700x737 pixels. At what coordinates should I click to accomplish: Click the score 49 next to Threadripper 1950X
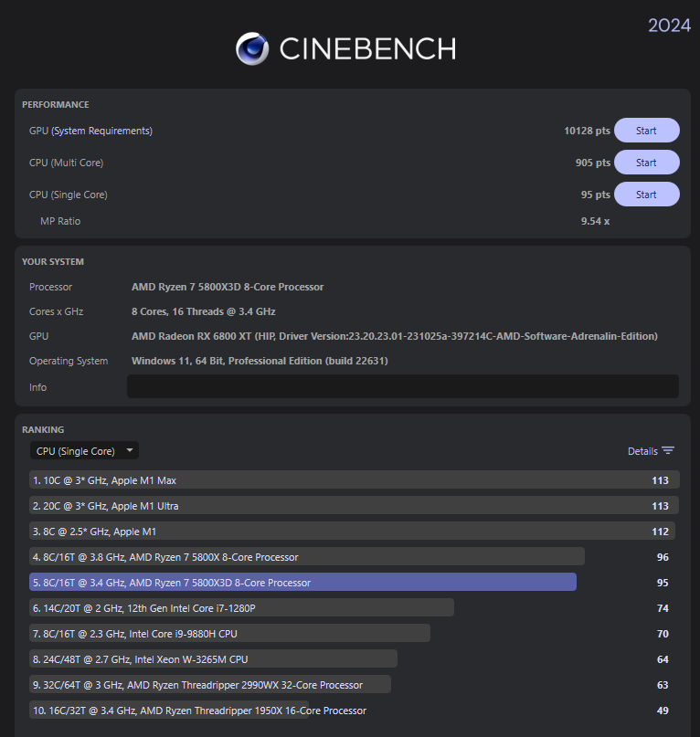663,711
